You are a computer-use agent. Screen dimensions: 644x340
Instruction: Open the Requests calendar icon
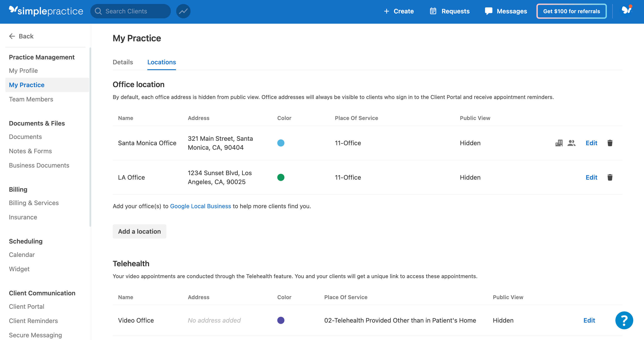point(433,11)
